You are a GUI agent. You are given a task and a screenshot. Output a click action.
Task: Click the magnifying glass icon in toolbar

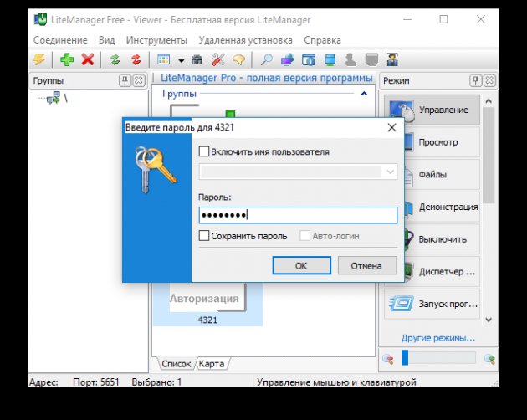point(267,60)
